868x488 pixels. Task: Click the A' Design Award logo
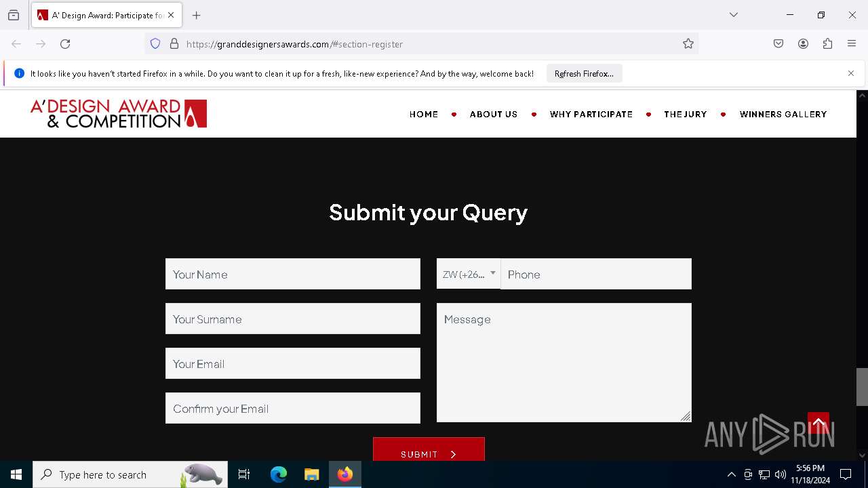(x=119, y=114)
